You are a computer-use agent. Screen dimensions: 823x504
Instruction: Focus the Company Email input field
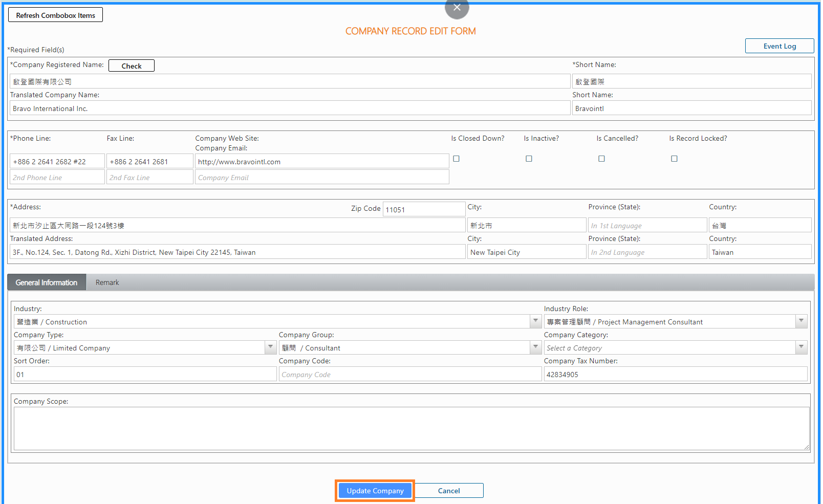pos(321,178)
